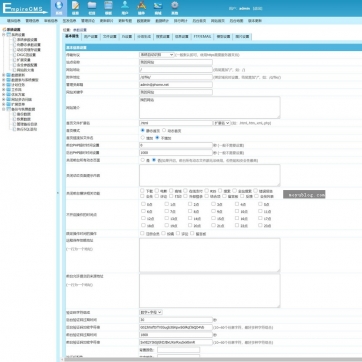The image size is (362, 362).
Task: Click the 优化方案 folder icon in tree
Action: pyautogui.click(x=8, y=95)
